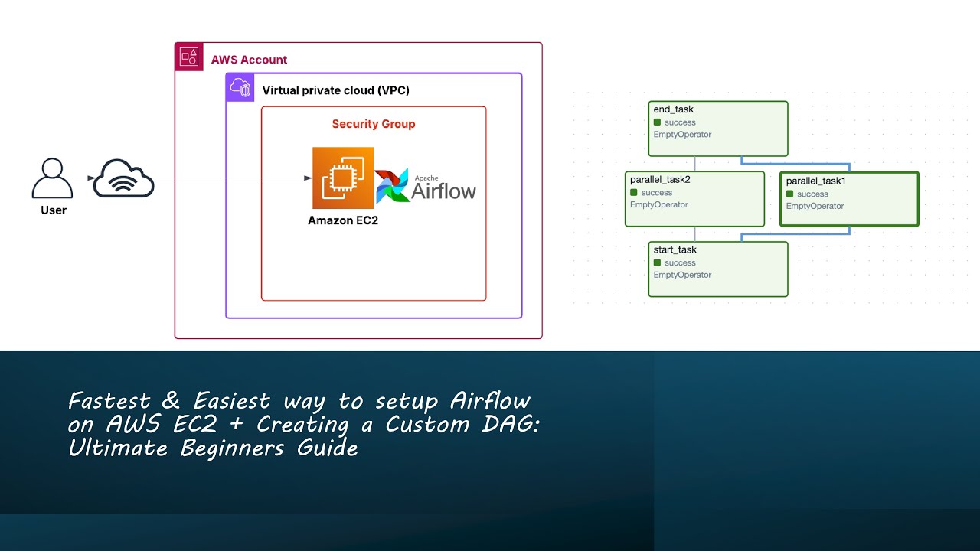
Task: Click 'on AWS EC2 + Creating a Custom DAG:' line
Action: pos(303,425)
